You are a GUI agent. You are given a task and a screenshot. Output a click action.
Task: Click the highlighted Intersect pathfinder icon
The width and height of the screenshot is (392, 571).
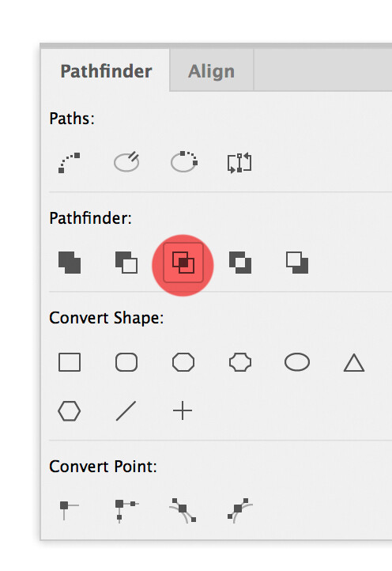point(183,263)
